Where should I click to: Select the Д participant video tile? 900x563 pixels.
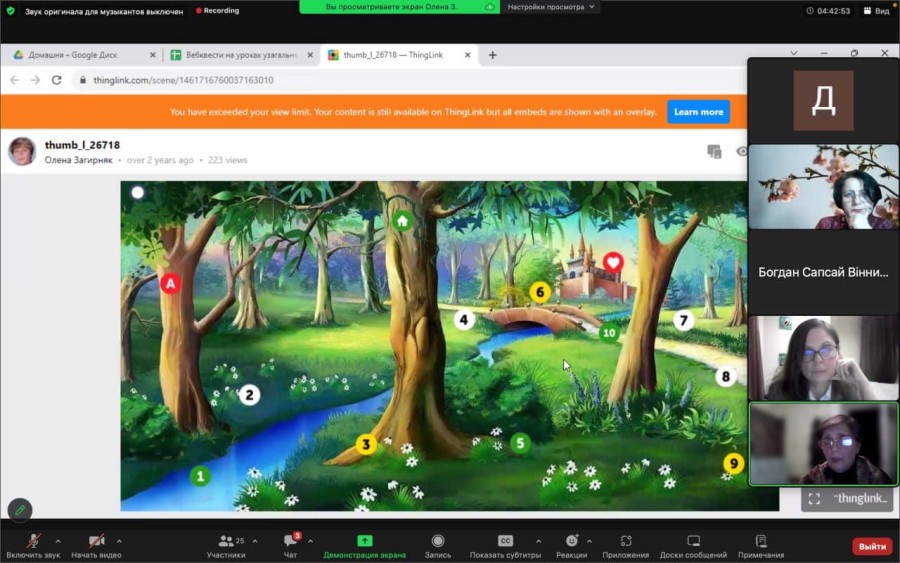824,101
